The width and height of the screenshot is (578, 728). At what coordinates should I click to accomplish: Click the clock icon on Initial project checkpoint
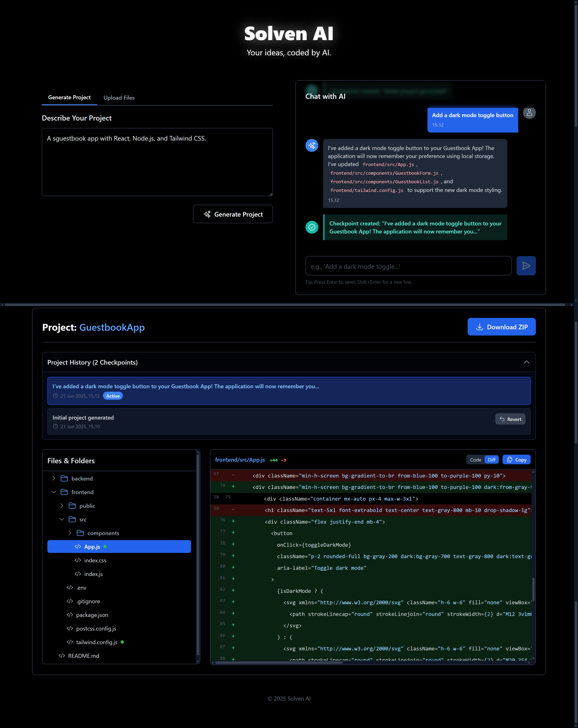click(x=55, y=426)
